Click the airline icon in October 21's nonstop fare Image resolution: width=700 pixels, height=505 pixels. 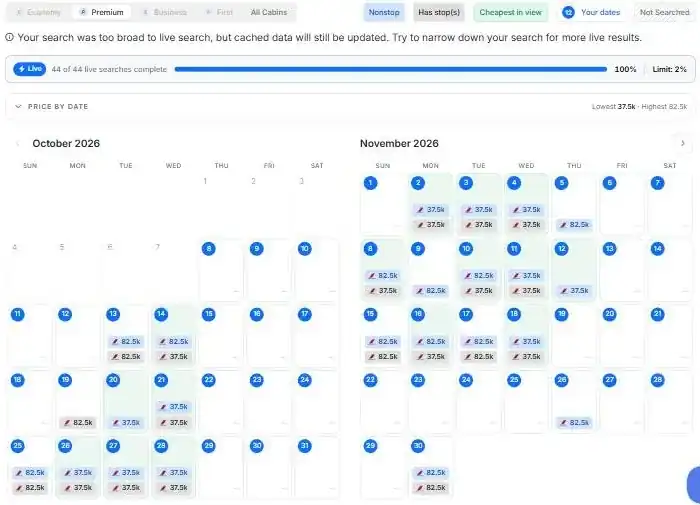pyautogui.click(x=163, y=407)
